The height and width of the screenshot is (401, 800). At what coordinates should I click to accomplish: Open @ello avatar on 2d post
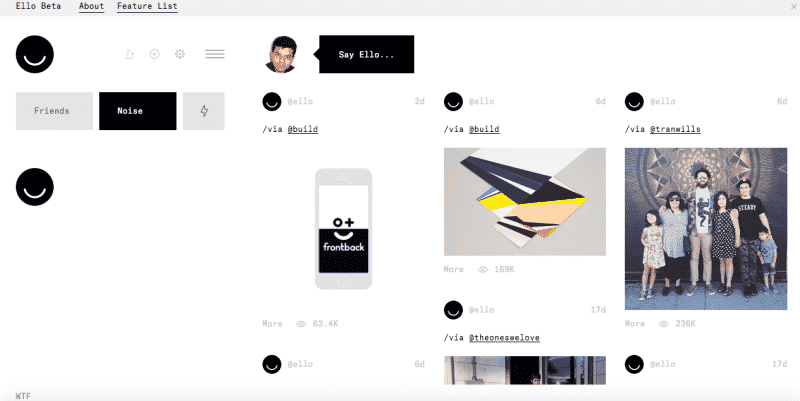point(272,102)
